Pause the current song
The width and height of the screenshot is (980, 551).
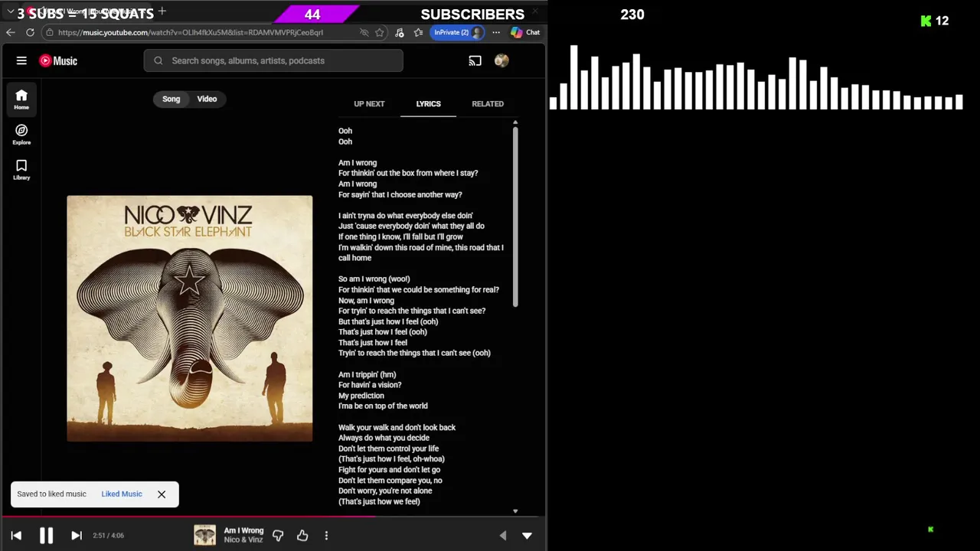click(x=46, y=536)
